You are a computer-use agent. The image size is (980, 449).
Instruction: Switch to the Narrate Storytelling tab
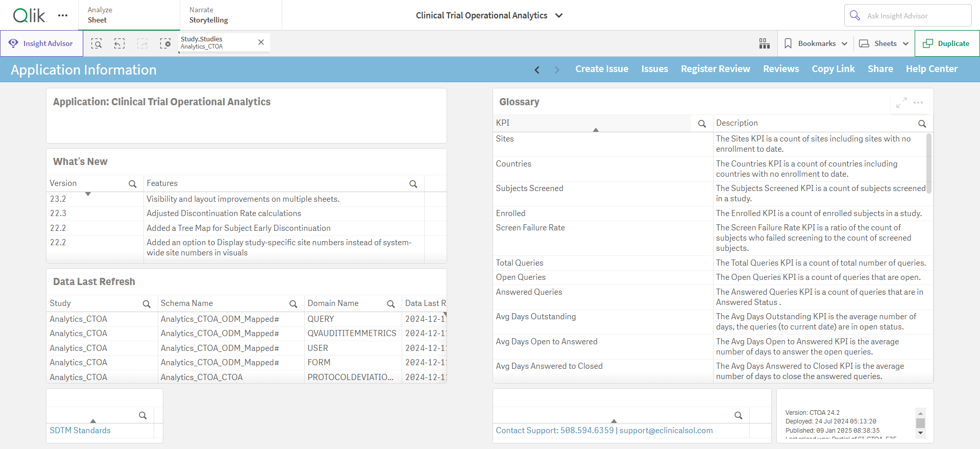coord(231,15)
